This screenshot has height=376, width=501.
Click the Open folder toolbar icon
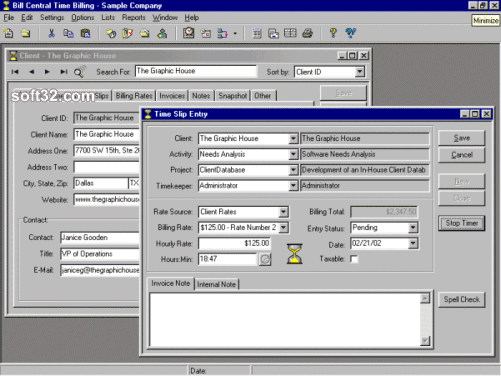click(x=26, y=33)
